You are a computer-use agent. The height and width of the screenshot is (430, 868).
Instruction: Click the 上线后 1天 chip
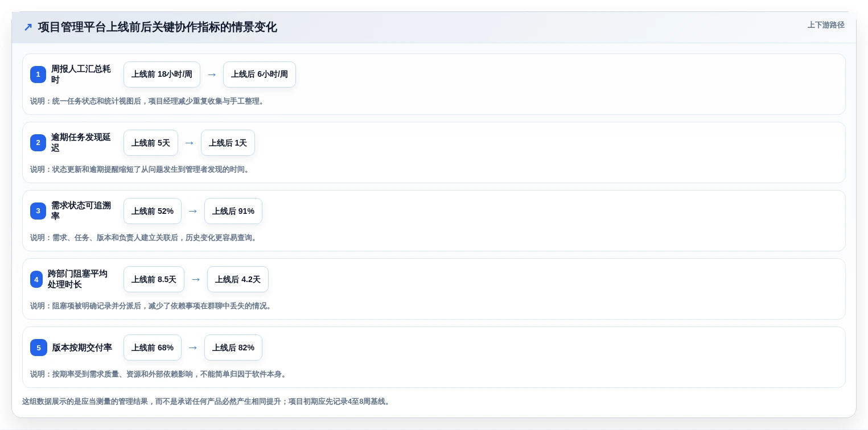(228, 143)
